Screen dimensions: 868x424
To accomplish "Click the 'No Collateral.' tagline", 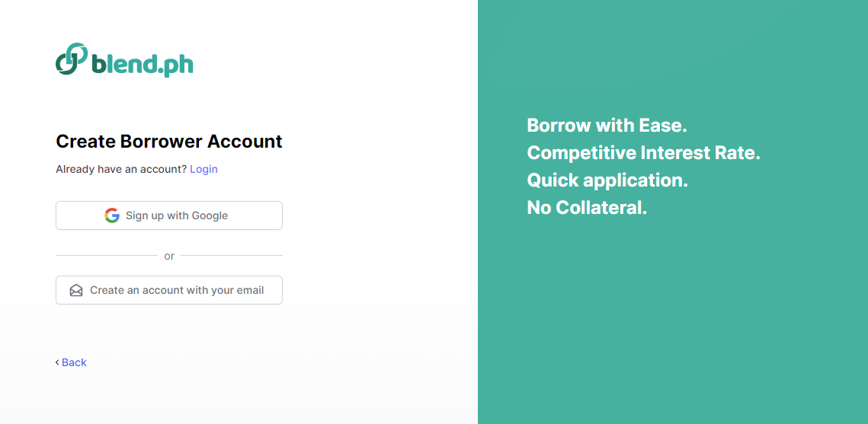I will pyautogui.click(x=587, y=208).
